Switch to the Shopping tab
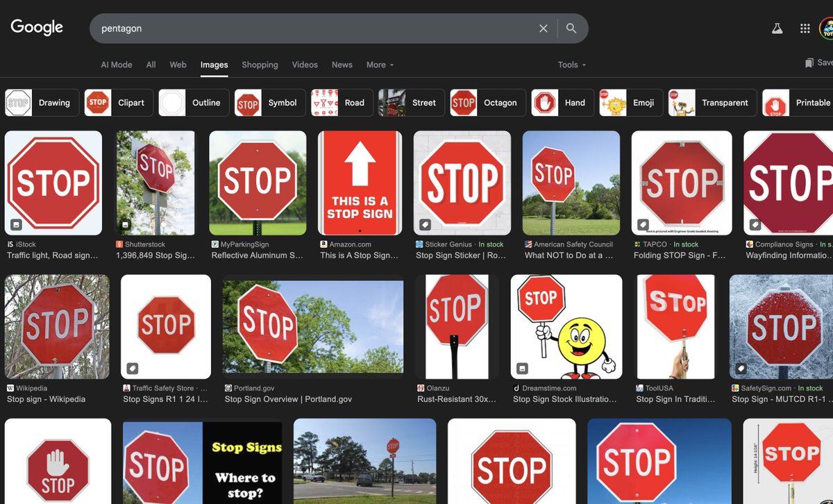Viewport: 833px width, 504px height. (x=260, y=65)
